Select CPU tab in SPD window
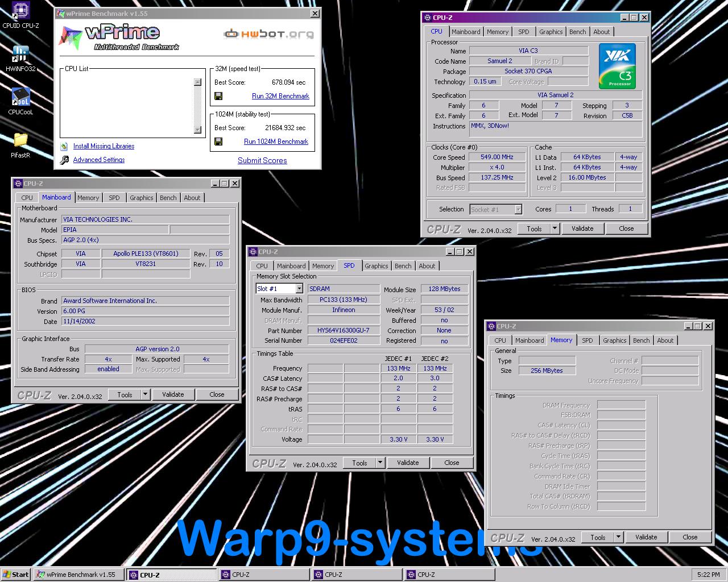This screenshot has height=582, width=728. [262, 266]
